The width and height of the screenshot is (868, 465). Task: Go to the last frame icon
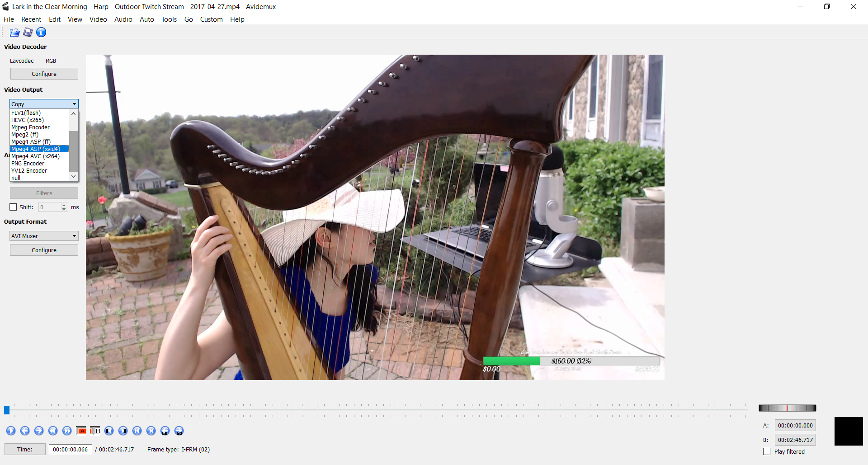tap(151, 431)
